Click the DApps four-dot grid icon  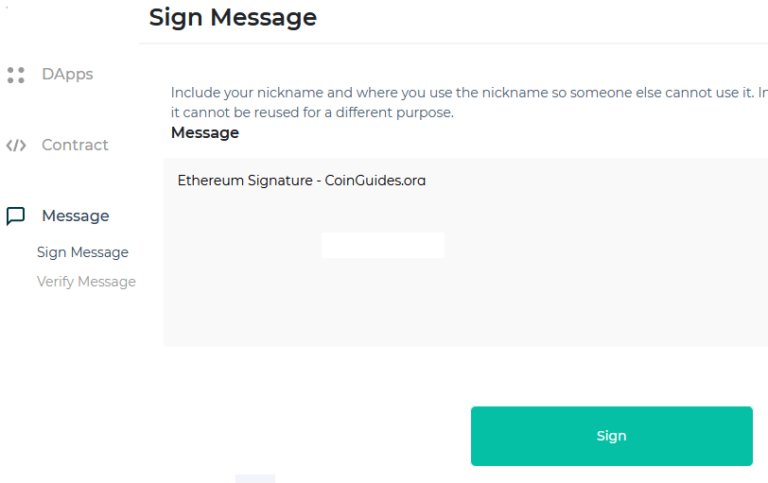tap(16, 75)
